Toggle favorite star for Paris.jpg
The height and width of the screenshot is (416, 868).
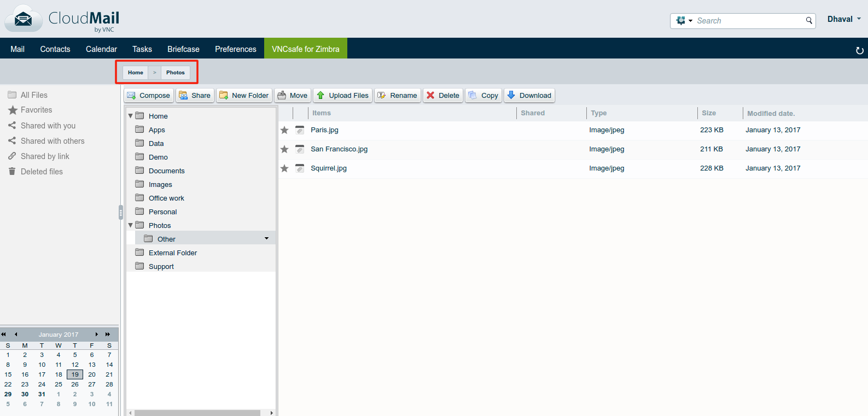pyautogui.click(x=284, y=130)
